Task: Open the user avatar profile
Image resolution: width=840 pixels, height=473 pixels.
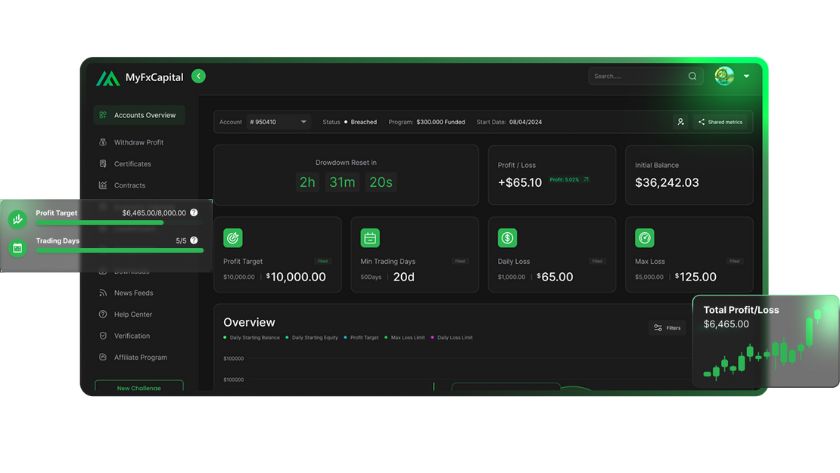Action: tap(724, 76)
